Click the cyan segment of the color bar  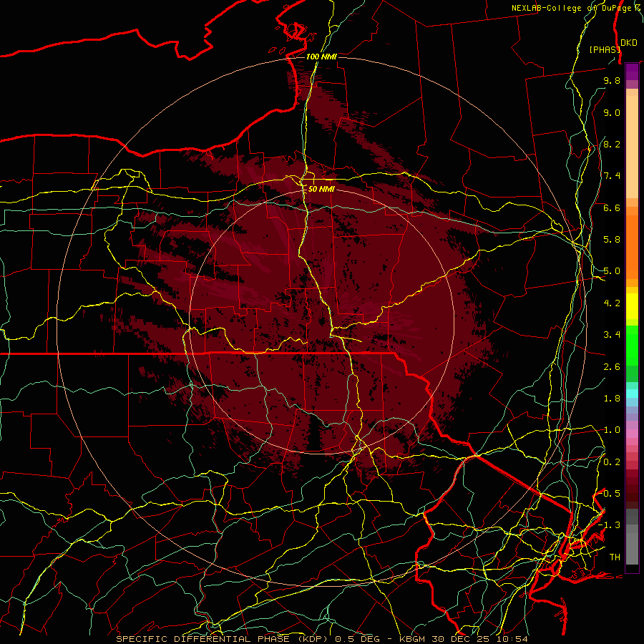click(632, 393)
